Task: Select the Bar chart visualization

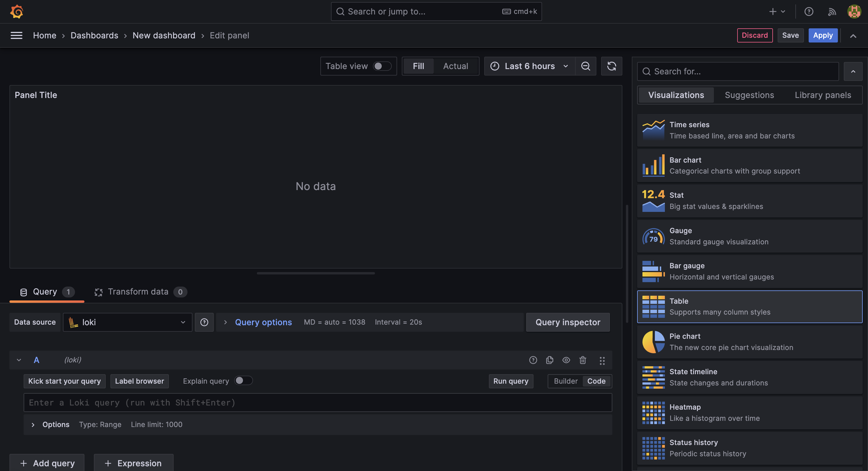Action: coord(749,166)
